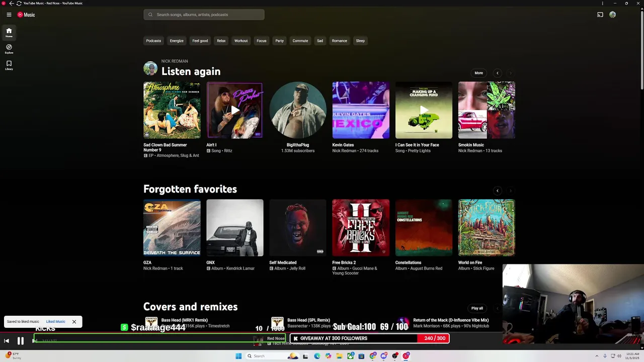
Task: Open Discord from the taskbar
Action: pyautogui.click(x=384, y=356)
